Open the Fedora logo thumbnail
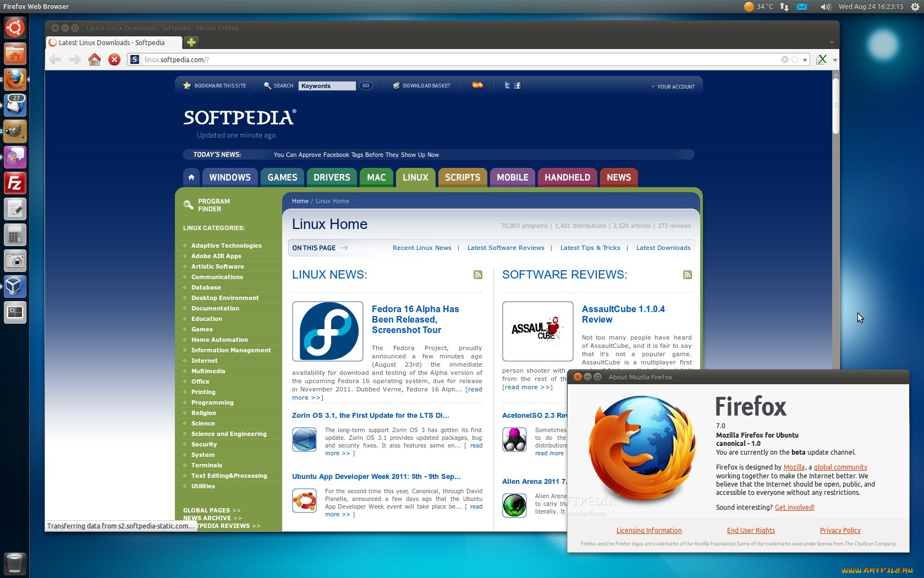Screen dimensions: 924x578 pyautogui.click(x=328, y=331)
